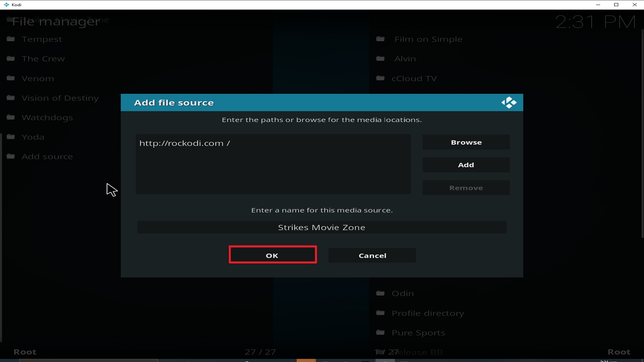Click the Remove path button
The image size is (644, 362).
(x=466, y=188)
